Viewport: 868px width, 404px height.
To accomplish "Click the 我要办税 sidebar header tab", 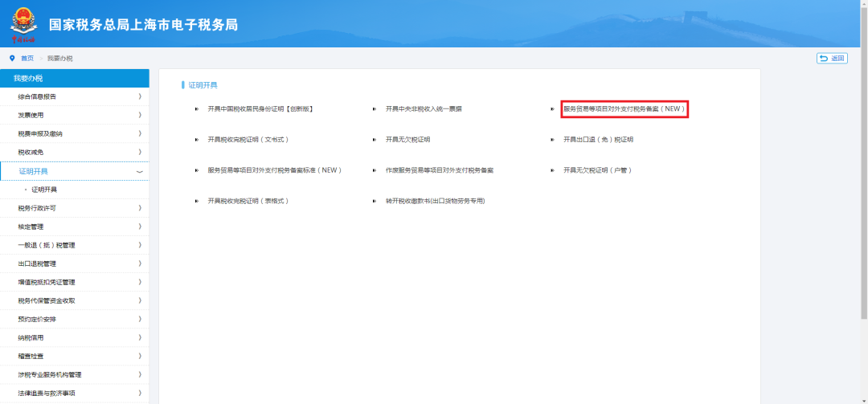I will point(75,79).
